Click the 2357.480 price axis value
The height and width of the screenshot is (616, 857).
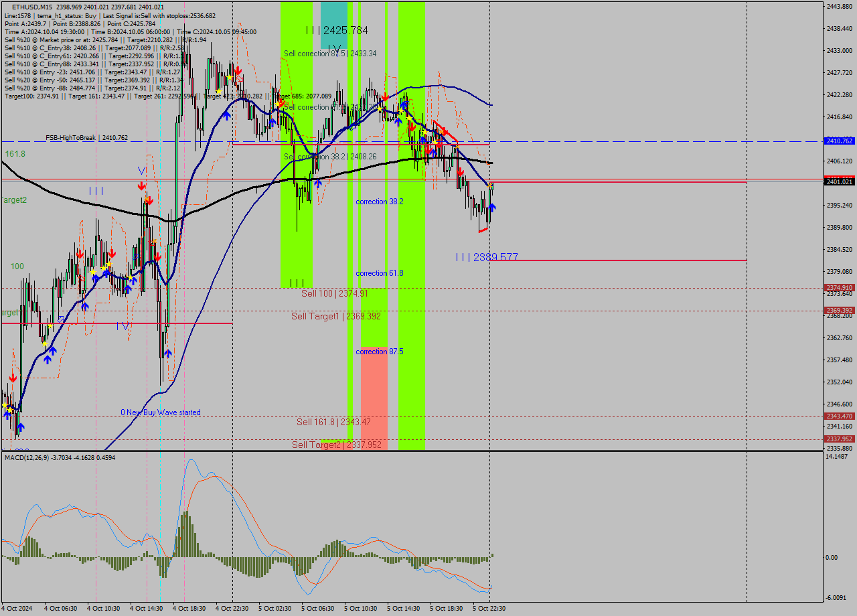(840, 360)
